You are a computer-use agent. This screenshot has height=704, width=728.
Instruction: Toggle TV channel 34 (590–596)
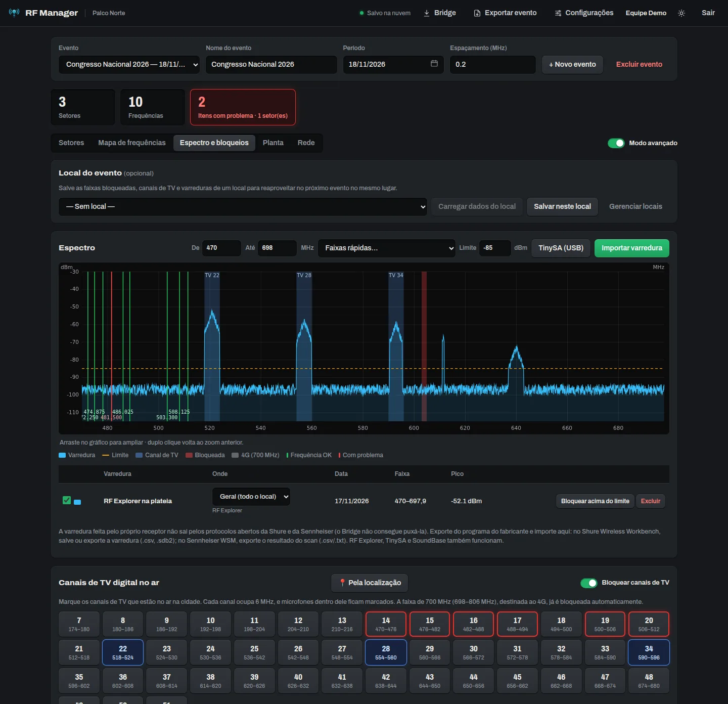click(x=649, y=652)
